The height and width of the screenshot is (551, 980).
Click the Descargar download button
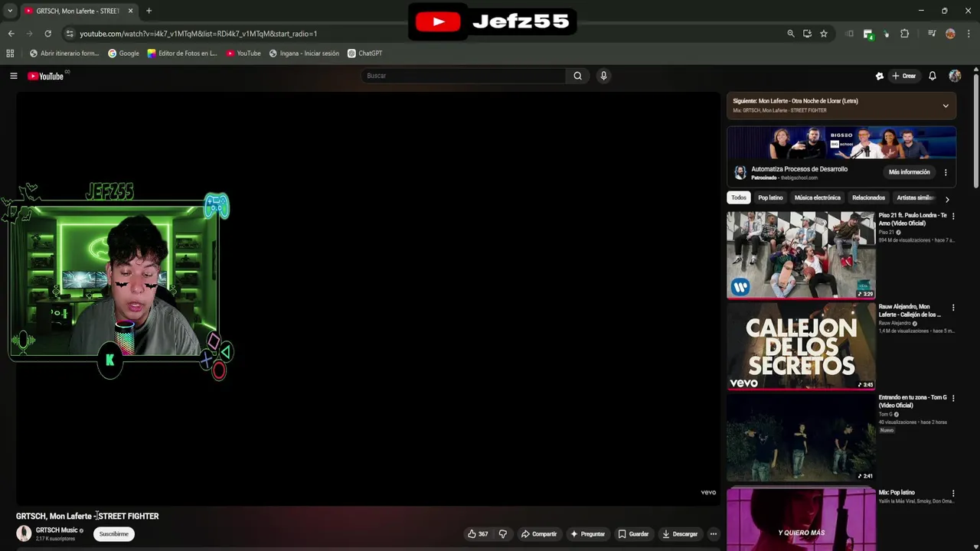pos(680,534)
